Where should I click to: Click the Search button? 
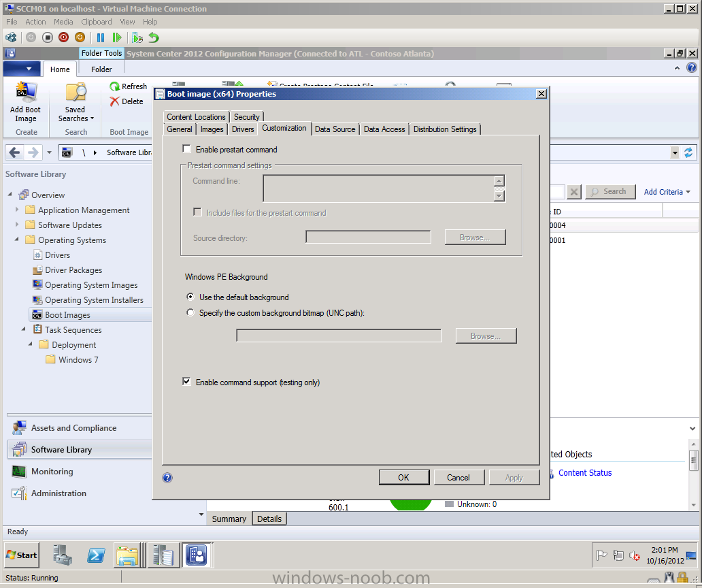coord(610,192)
